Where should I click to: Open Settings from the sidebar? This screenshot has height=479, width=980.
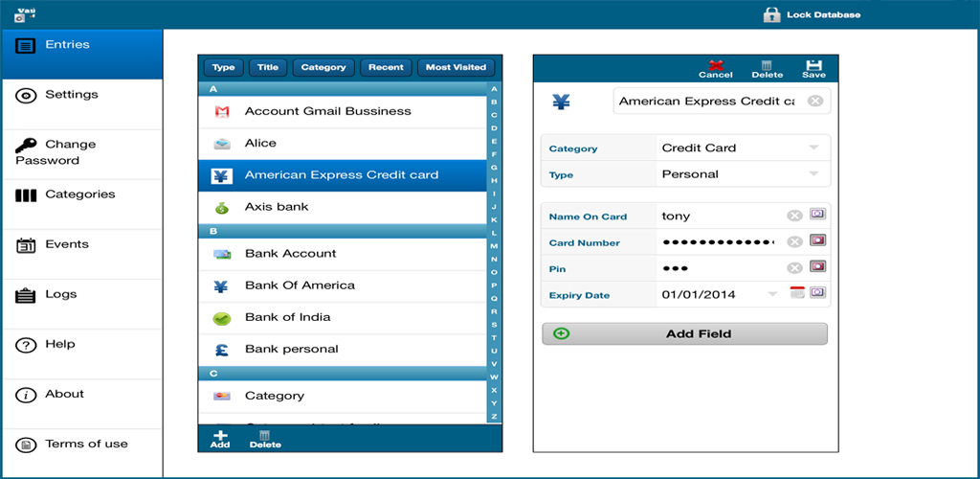81,104
